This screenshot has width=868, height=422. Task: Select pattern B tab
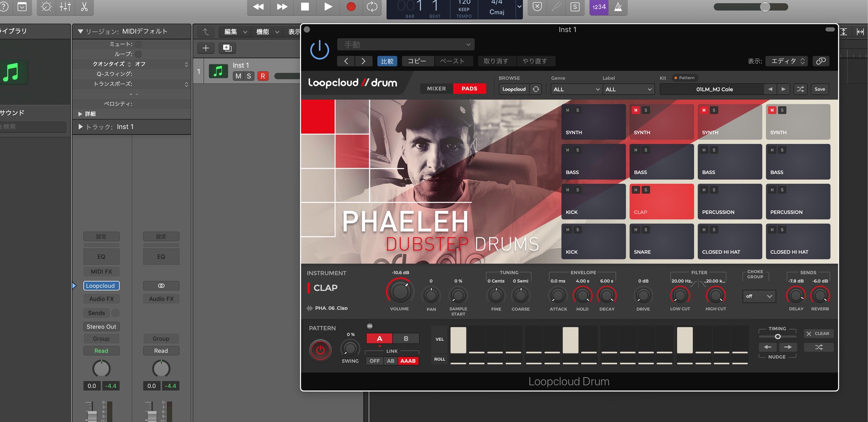tap(406, 339)
